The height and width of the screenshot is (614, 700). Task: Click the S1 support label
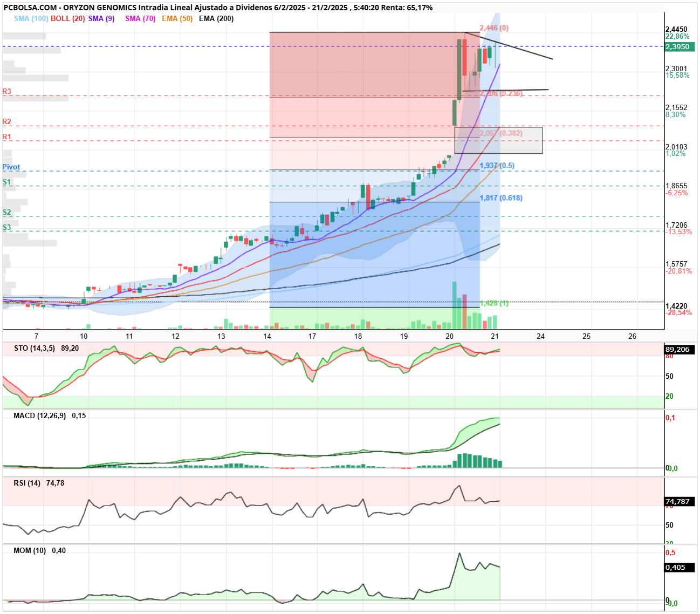point(7,182)
